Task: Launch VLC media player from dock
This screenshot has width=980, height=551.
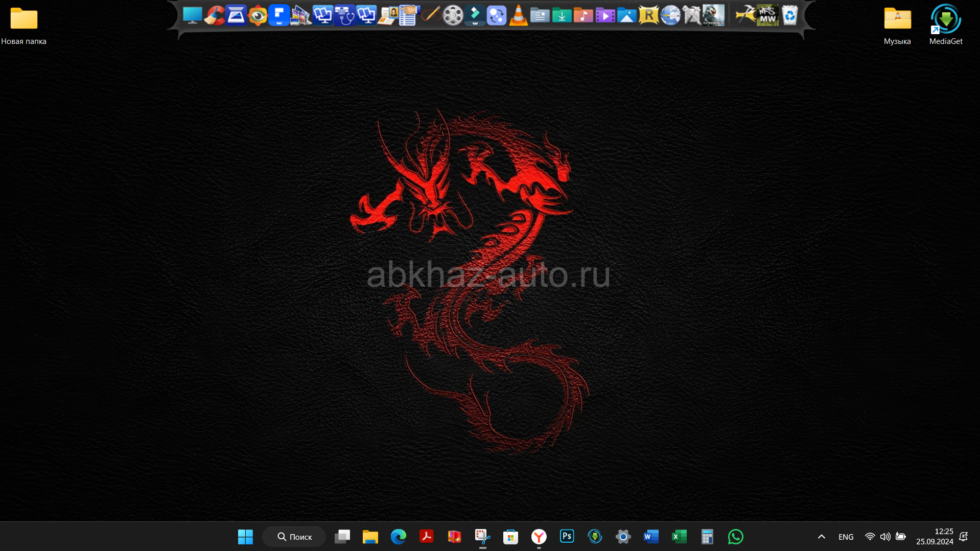Action: (x=518, y=15)
